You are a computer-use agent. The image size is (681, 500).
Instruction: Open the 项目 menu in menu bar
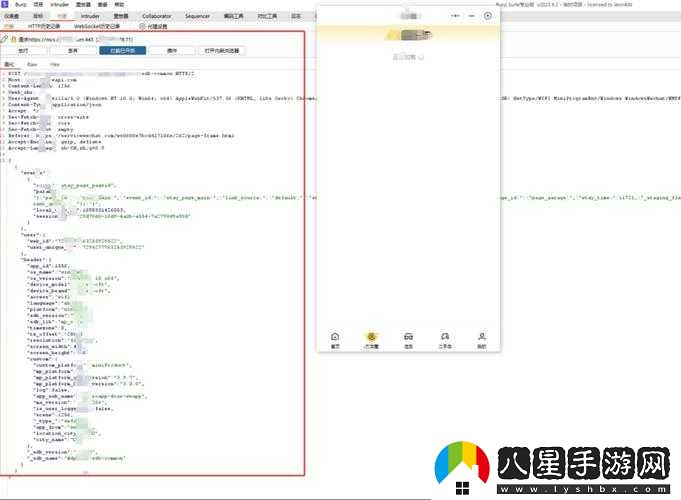pyautogui.click(x=39, y=4)
